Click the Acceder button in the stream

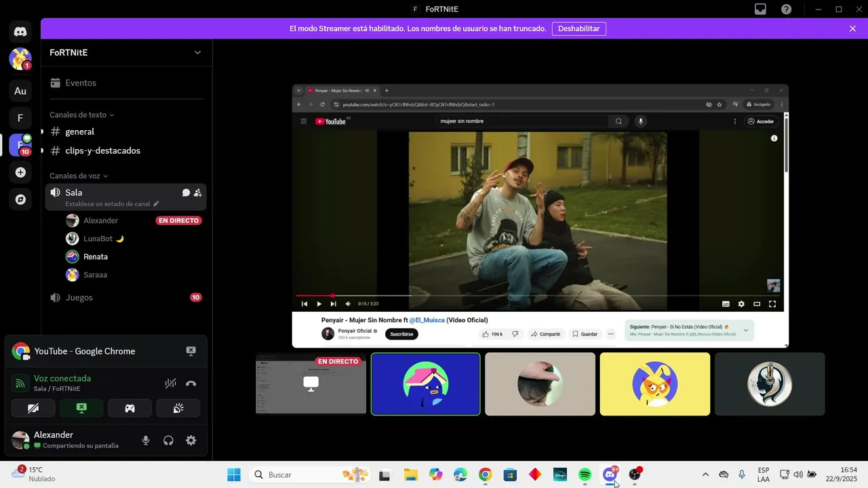click(x=761, y=121)
